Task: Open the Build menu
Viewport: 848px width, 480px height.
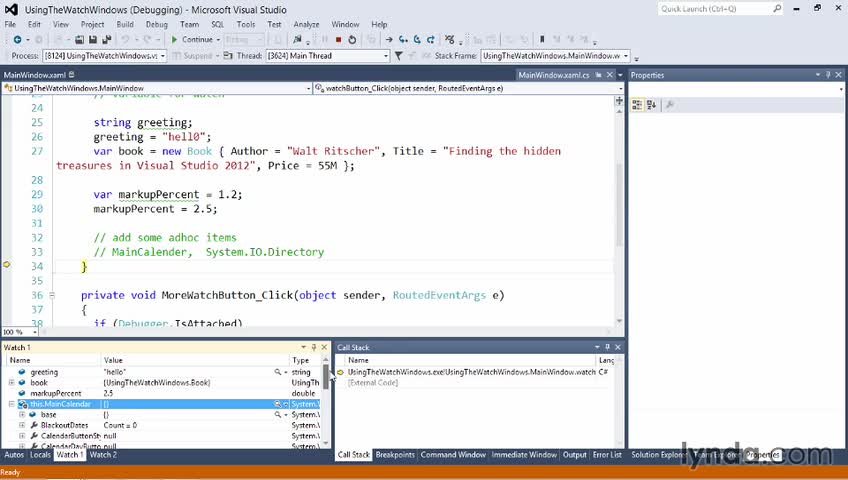Action: pyautogui.click(x=125, y=24)
